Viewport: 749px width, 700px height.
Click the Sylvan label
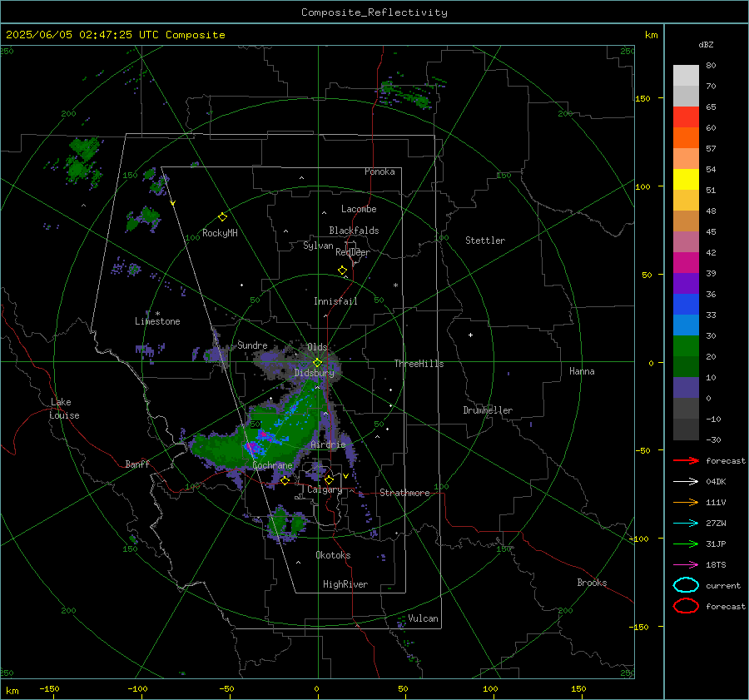tap(318, 246)
